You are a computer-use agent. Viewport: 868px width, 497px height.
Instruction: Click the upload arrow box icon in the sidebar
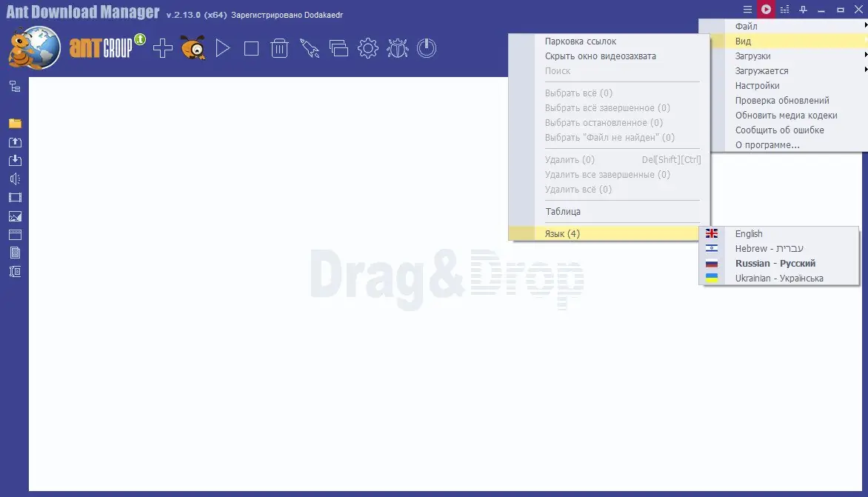pyautogui.click(x=15, y=141)
